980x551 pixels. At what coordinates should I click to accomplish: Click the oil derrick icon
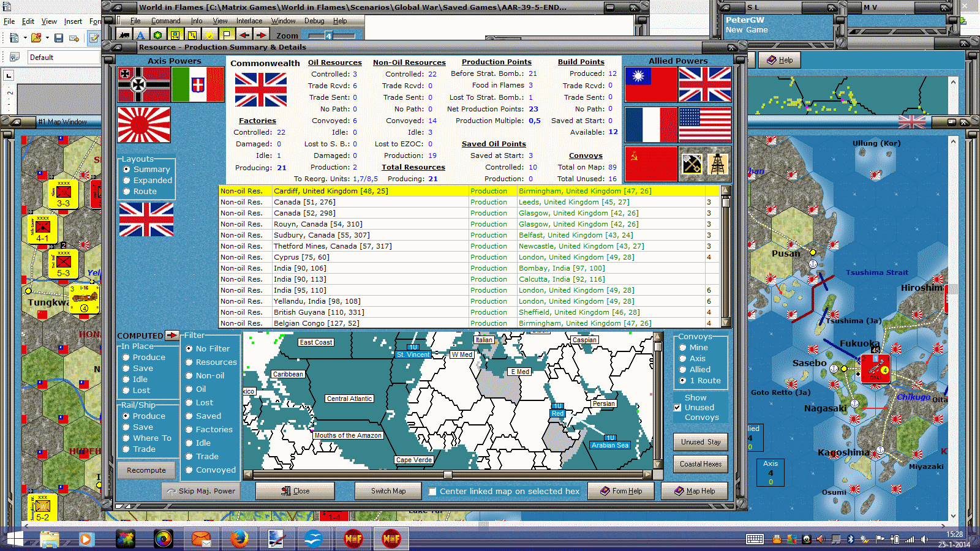pos(718,163)
